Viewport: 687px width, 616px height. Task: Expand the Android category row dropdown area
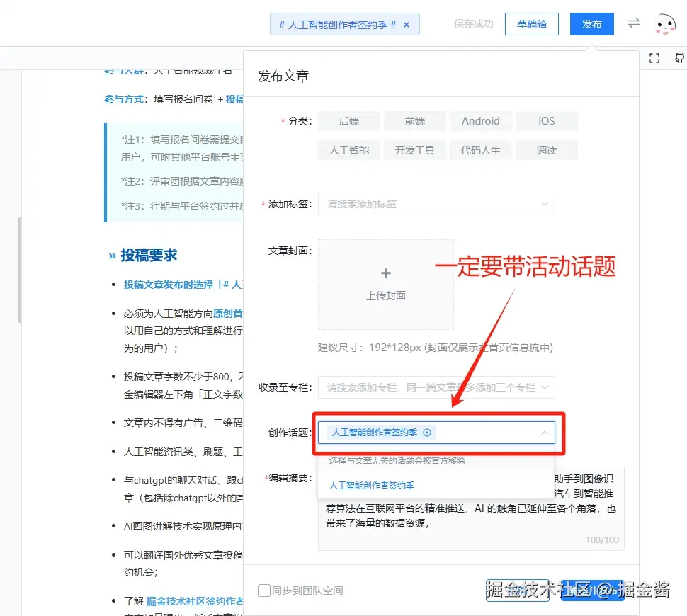(x=481, y=121)
